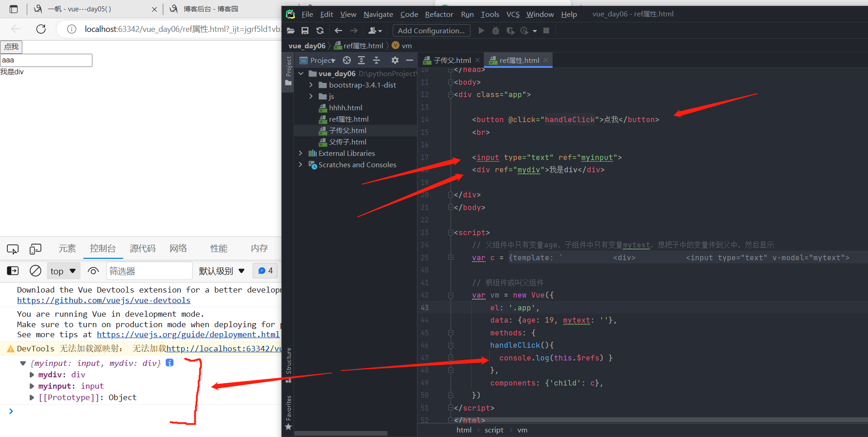Click the Debug bug icon
This screenshot has width=868, height=437.
click(x=496, y=31)
